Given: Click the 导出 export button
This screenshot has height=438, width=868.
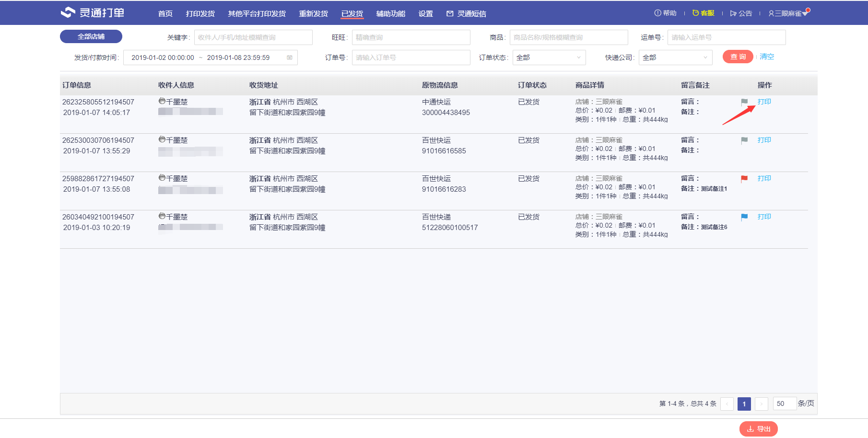Looking at the screenshot, I should click(759, 429).
